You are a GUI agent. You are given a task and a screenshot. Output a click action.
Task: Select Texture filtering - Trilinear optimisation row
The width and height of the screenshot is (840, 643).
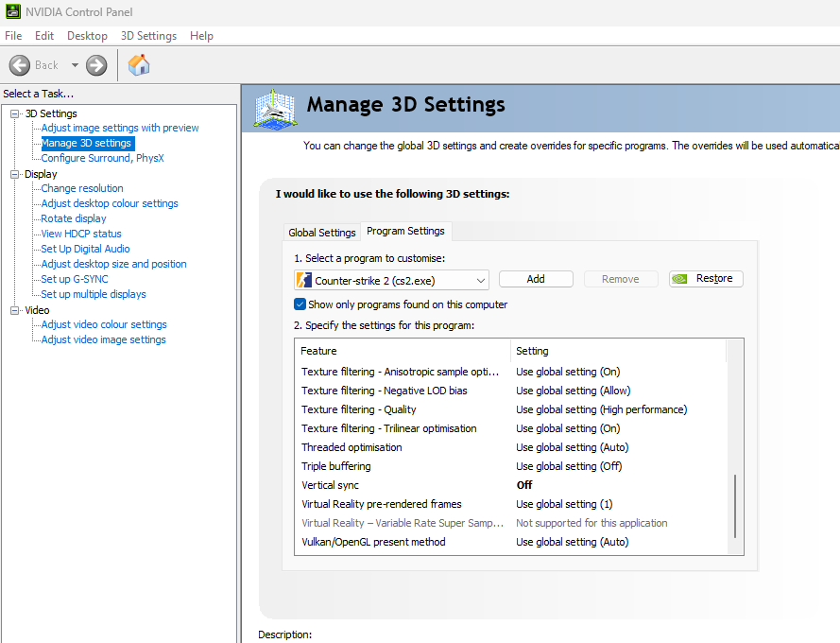point(511,428)
